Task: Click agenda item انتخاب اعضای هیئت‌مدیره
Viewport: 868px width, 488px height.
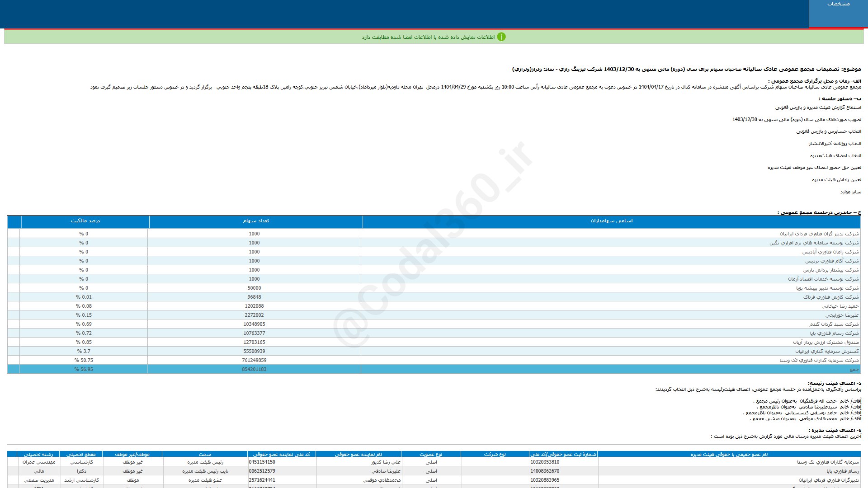Action: point(835,156)
